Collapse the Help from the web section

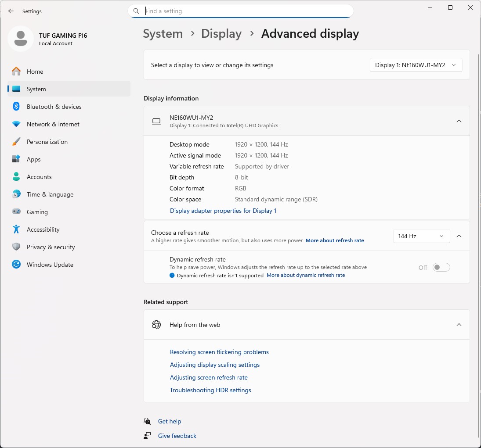click(x=459, y=325)
